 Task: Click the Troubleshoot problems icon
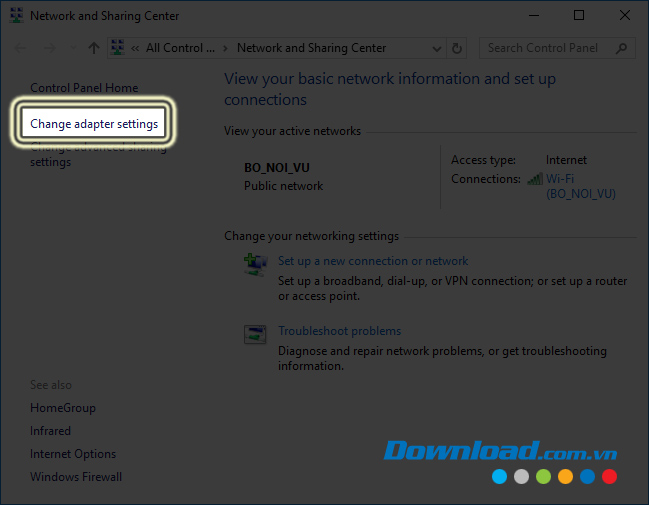pos(256,333)
